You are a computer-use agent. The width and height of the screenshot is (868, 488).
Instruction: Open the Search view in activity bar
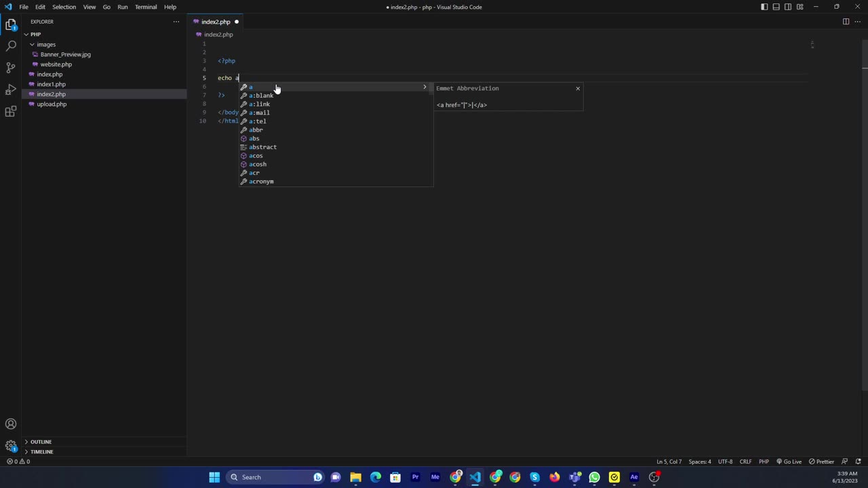coord(11,46)
